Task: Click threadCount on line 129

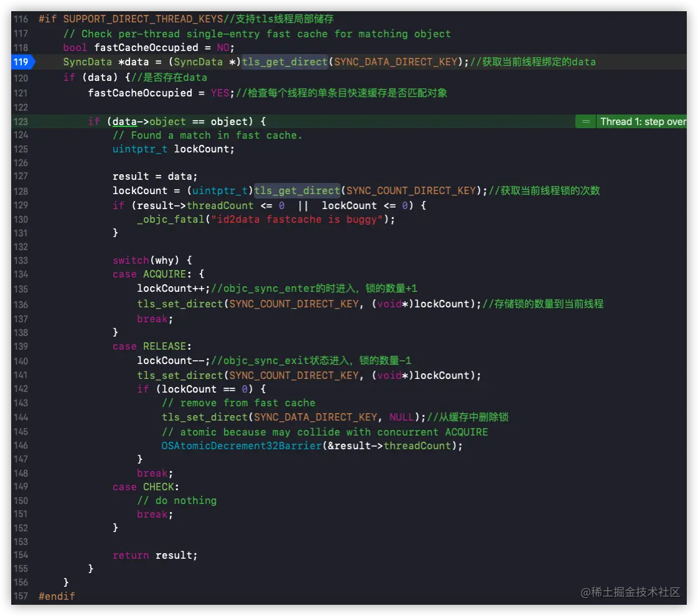Action: point(220,205)
